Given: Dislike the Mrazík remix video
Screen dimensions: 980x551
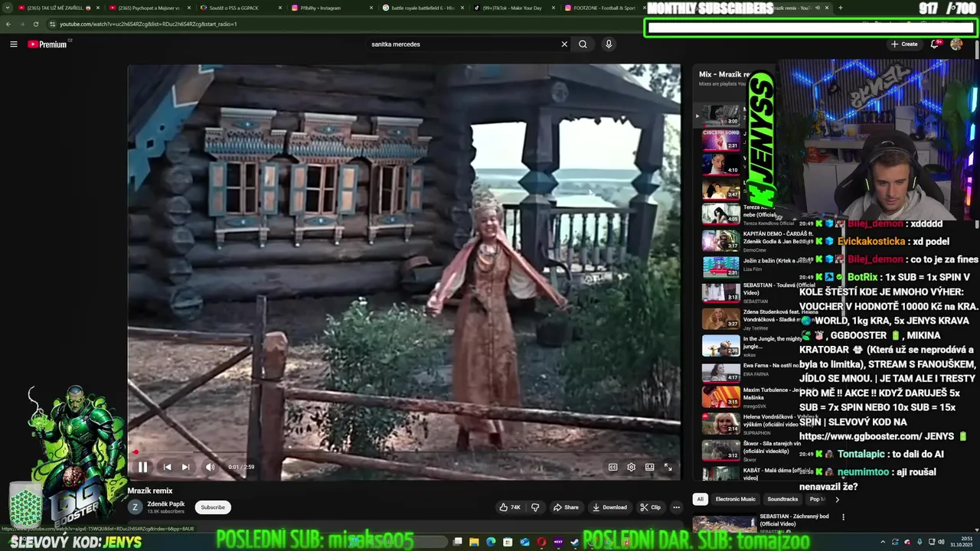Looking at the screenshot, I should [535, 507].
